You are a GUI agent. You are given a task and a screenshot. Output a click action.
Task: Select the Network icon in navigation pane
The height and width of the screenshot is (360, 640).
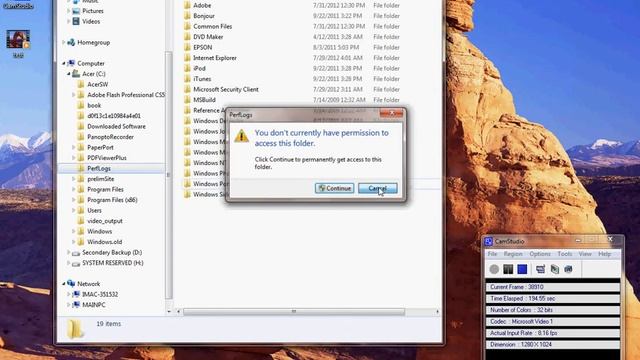click(x=71, y=284)
